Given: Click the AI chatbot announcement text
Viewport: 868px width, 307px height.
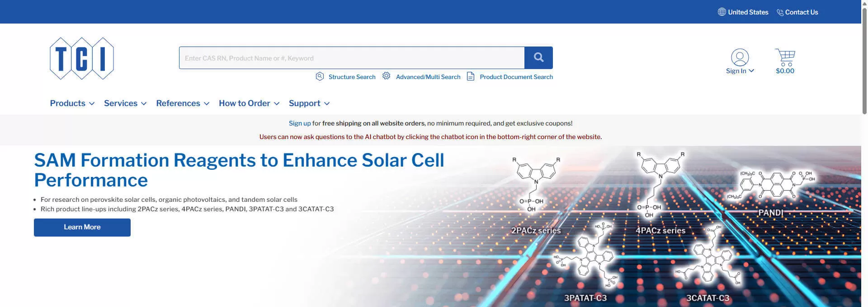Looking at the screenshot, I should pyautogui.click(x=430, y=137).
